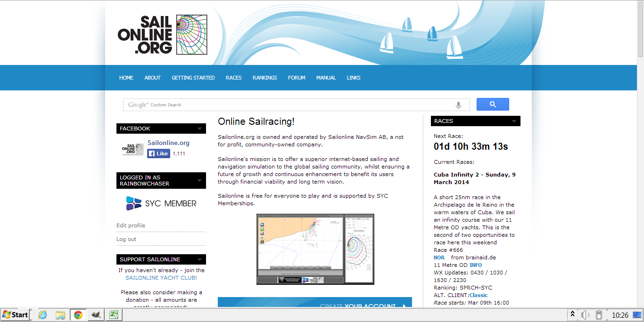Open the RANKINGS menu item

click(x=265, y=78)
